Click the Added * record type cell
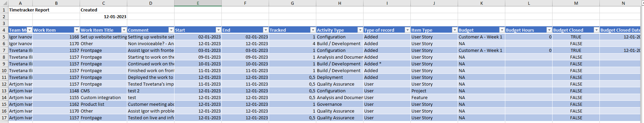 click(x=387, y=64)
